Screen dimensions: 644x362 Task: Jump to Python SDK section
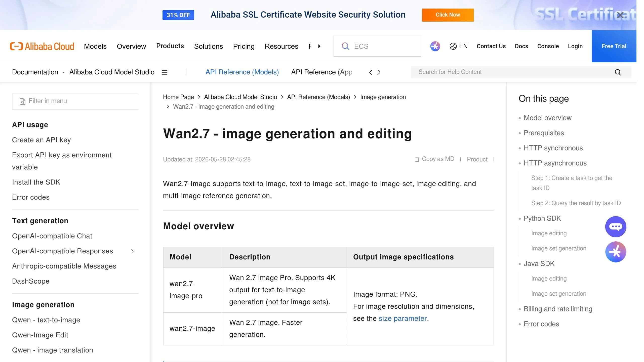coord(542,218)
